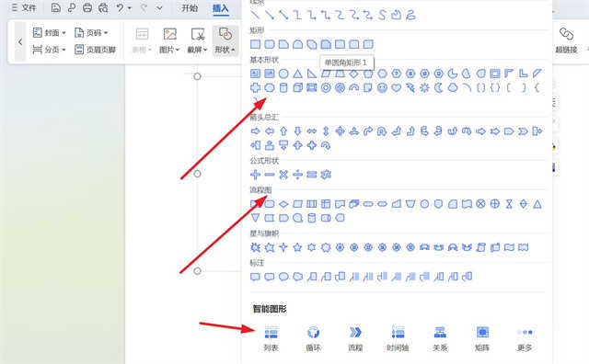Choose the plus sign formula shape
589x364 pixels.
coord(255,175)
